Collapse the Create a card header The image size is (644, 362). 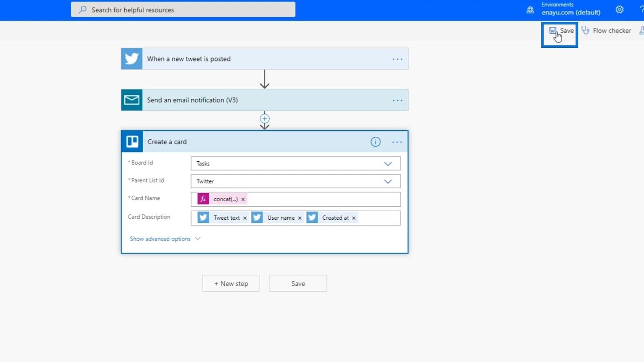[x=264, y=142]
